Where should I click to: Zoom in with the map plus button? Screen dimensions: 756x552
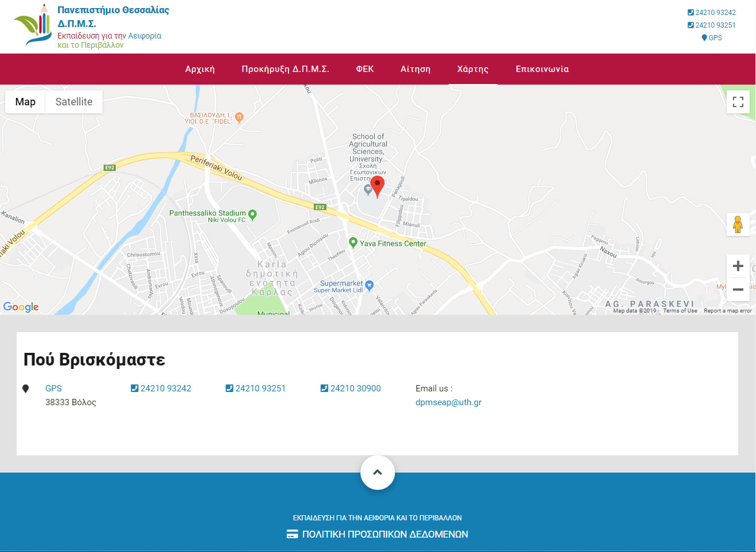(x=738, y=266)
